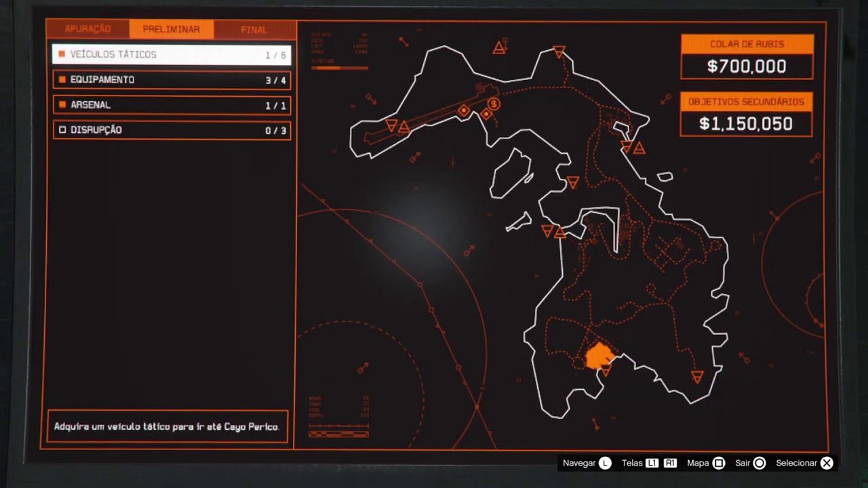The height and width of the screenshot is (488, 868).
Task: Select the downward triangle on the northern peninsula tip
Action: [x=559, y=52]
